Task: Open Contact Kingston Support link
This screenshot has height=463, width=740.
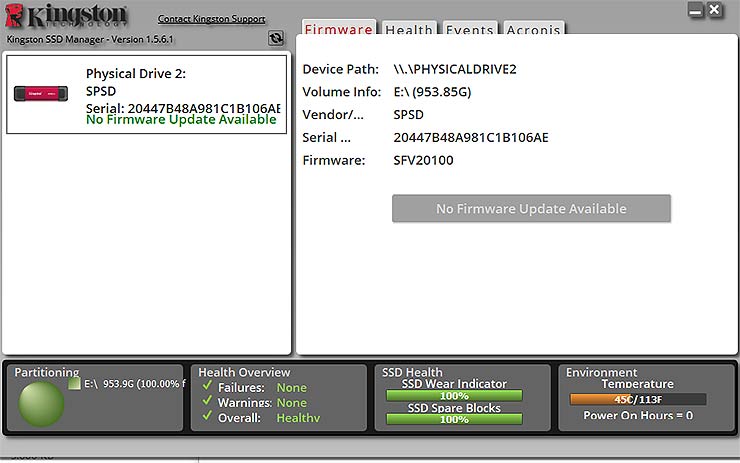Action: [211, 19]
